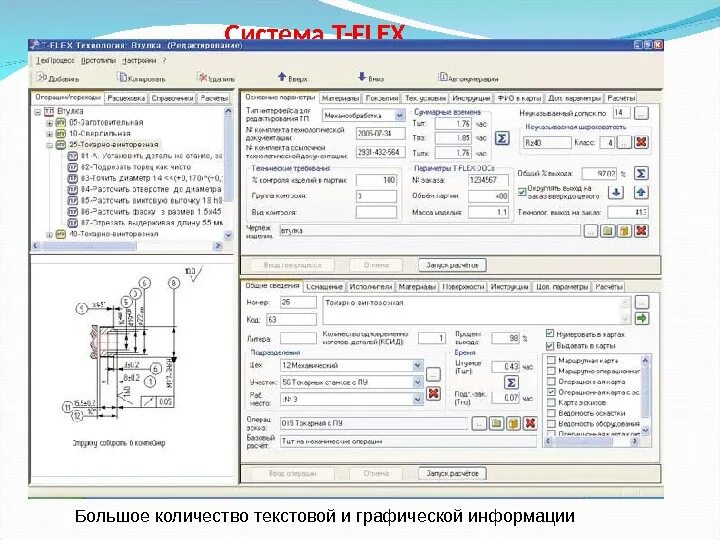Toggle Нумеровать в картах checkbox
This screenshot has height=540, width=720.
[x=550, y=333]
